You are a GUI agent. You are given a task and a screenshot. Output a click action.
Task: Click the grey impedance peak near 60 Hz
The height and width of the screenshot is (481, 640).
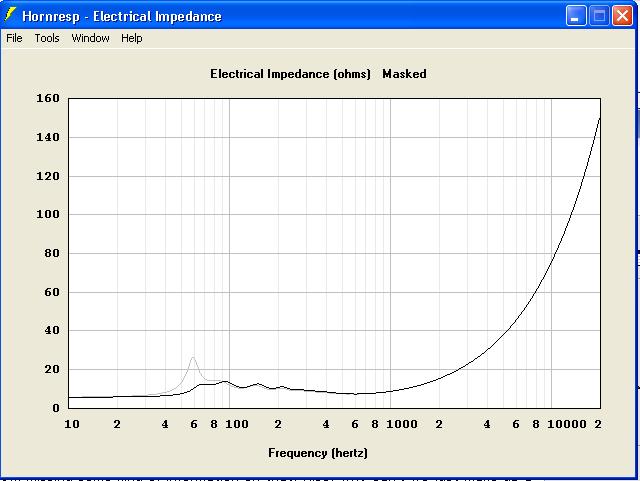click(x=193, y=358)
